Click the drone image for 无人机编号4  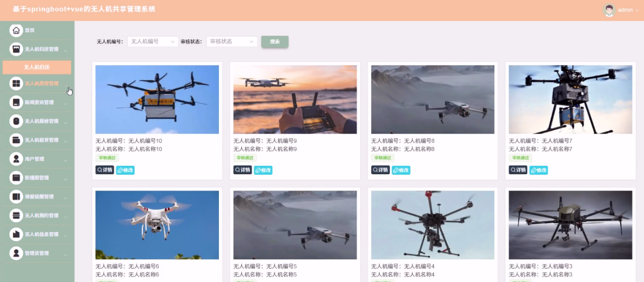433,225
